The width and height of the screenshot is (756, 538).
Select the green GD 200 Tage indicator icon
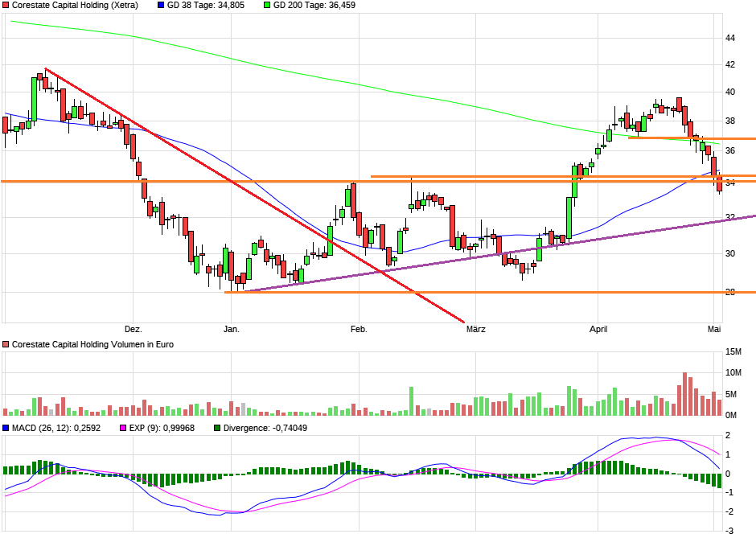pyautogui.click(x=265, y=6)
